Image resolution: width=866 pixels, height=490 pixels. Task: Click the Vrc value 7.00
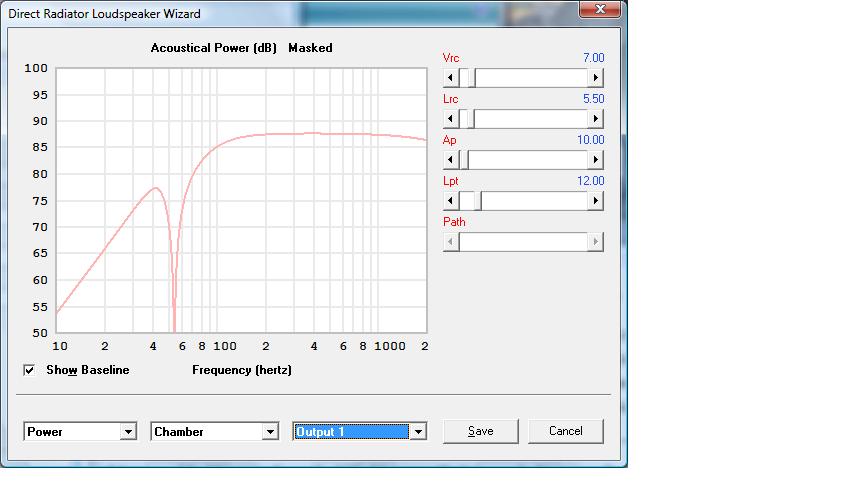click(594, 58)
